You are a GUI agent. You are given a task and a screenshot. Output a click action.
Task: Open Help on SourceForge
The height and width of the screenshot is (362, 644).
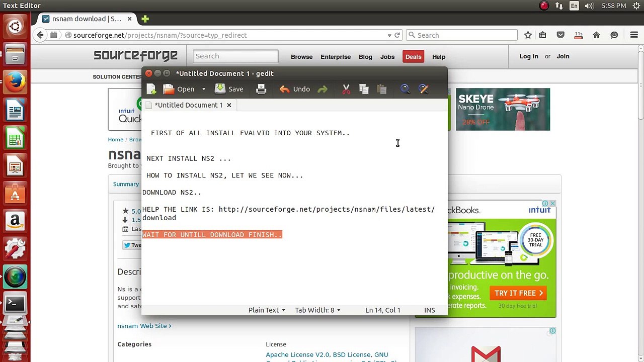[x=439, y=57]
